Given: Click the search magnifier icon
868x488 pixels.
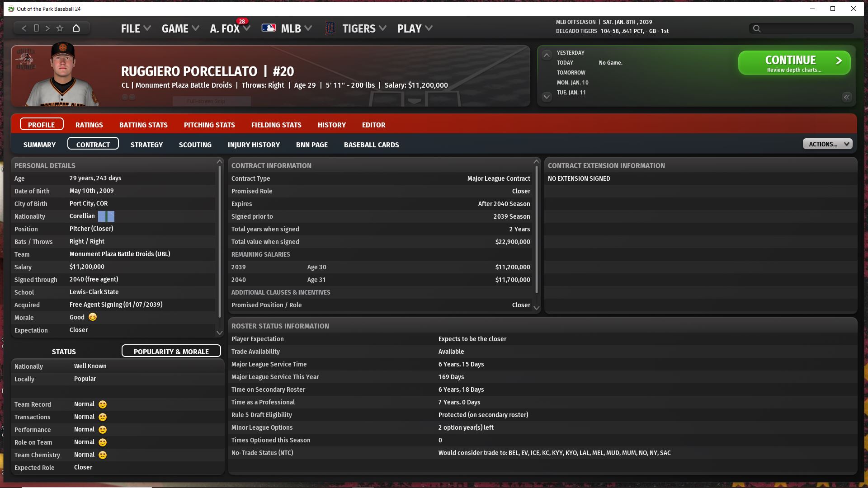Looking at the screenshot, I should (756, 28).
